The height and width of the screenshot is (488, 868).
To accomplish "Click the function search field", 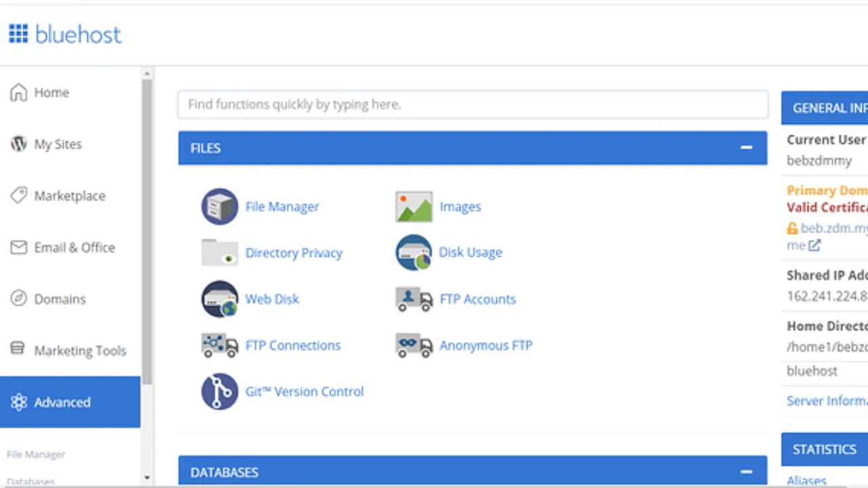I will tap(473, 104).
